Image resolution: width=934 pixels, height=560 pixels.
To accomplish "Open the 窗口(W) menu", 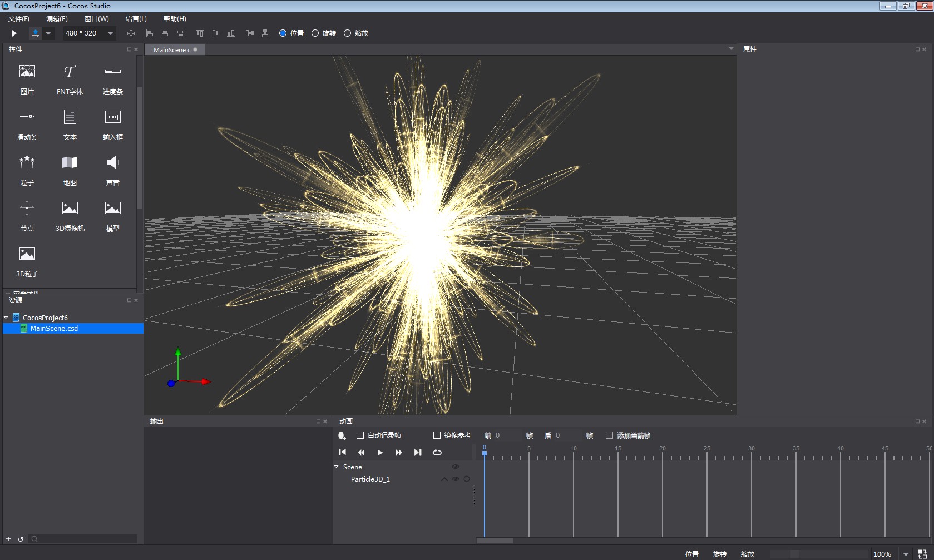I will click(x=97, y=19).
